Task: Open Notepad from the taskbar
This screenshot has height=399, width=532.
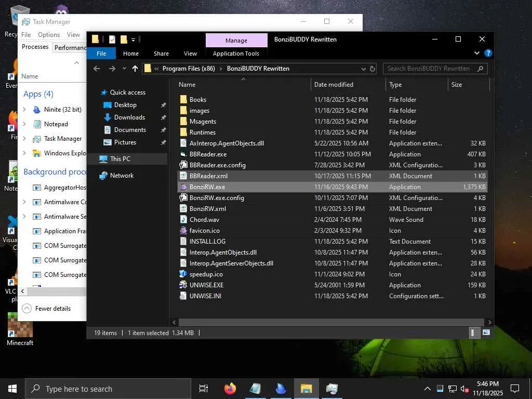Action: pos(255,389)
